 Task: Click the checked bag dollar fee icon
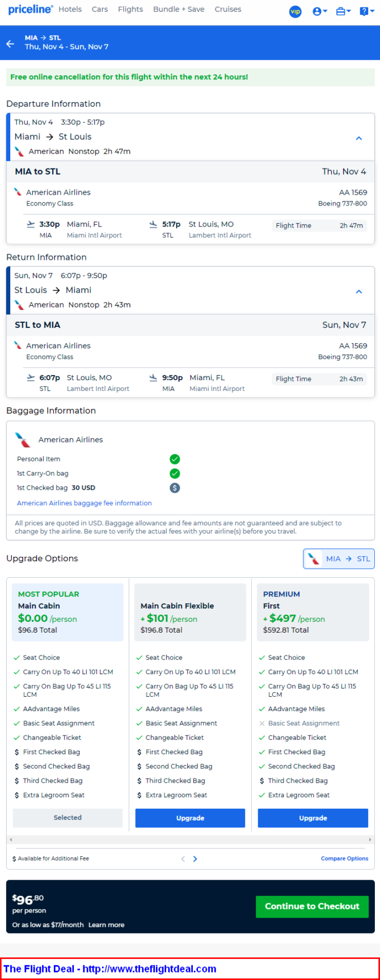point(175,487)
